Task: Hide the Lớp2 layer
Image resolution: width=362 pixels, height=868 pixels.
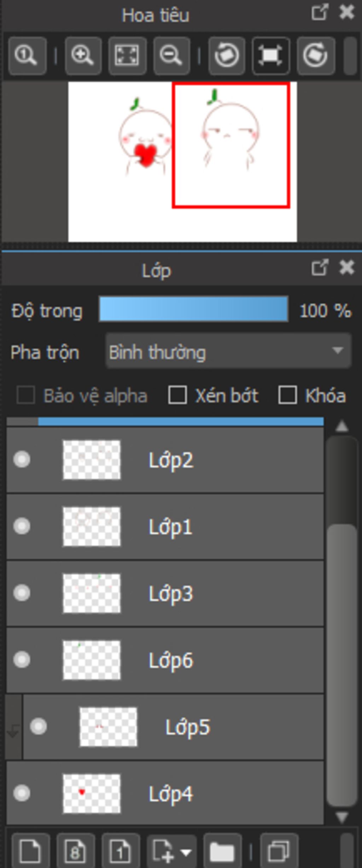Action: (x=22, y=459)
